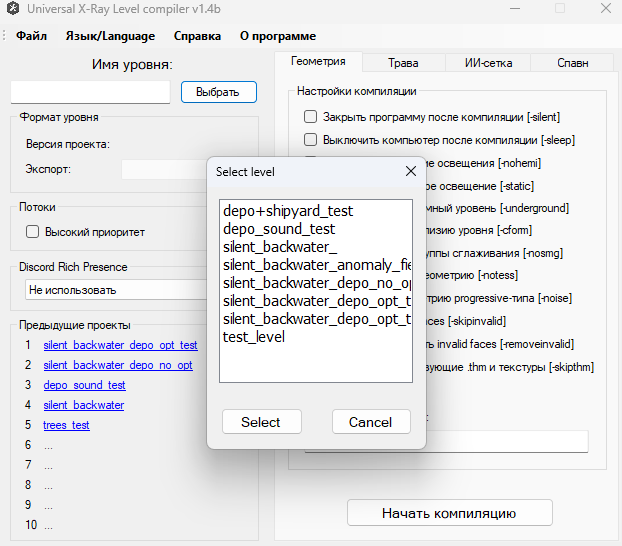Enable close program after compilation [-silent]
622x546 pixels.
[311, 117]
